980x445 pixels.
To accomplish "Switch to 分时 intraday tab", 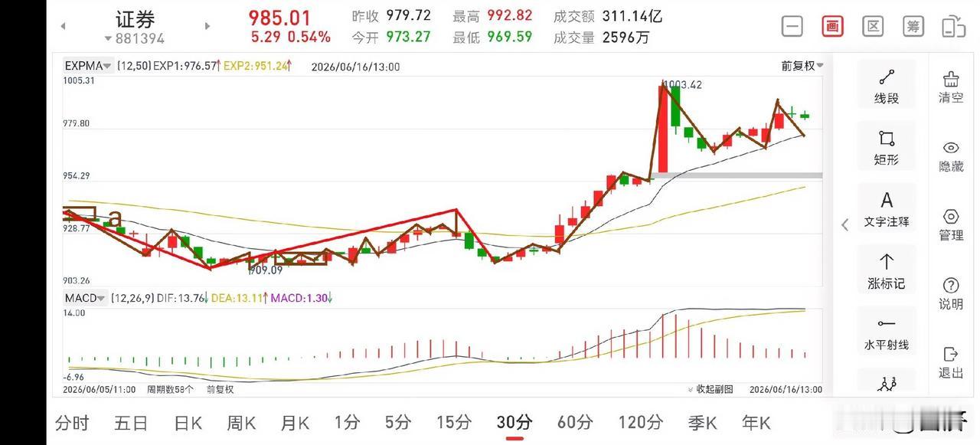I will [72, 422].
